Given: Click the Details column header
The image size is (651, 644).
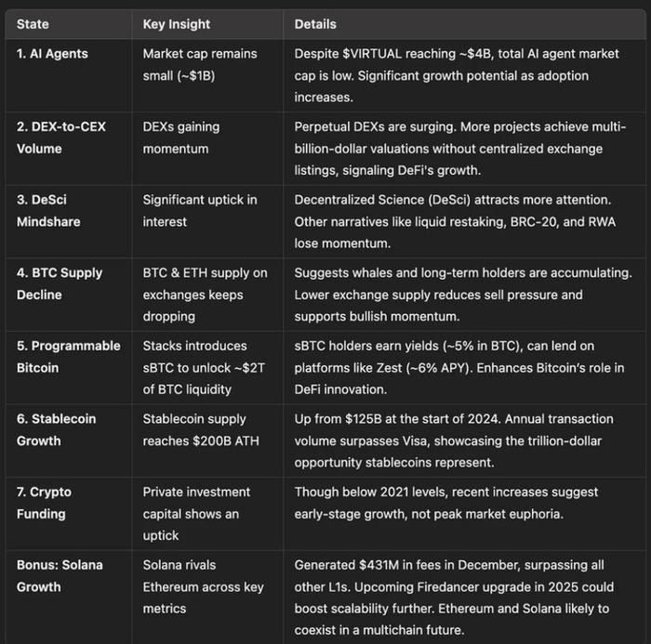Looking at the screenshot, I should 315,24.
